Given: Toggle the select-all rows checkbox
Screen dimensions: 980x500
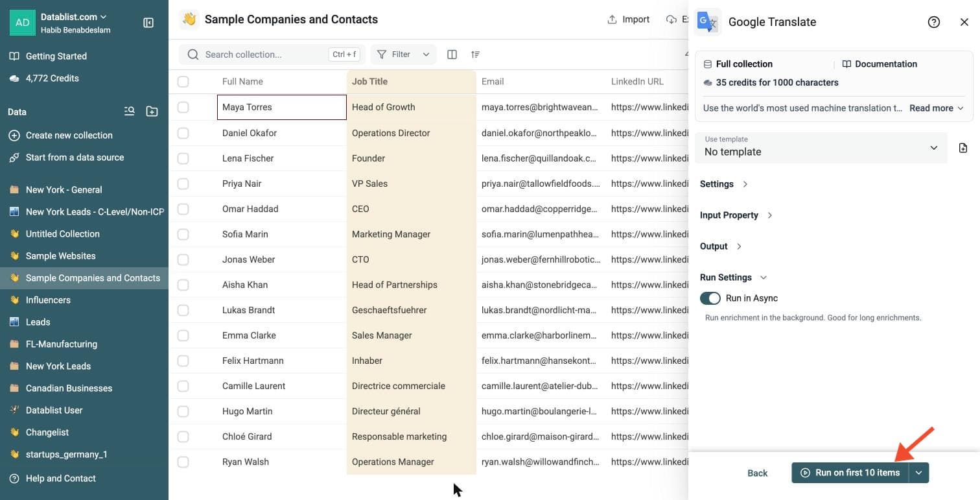Looking at the screenshot, I should point(183,82).
